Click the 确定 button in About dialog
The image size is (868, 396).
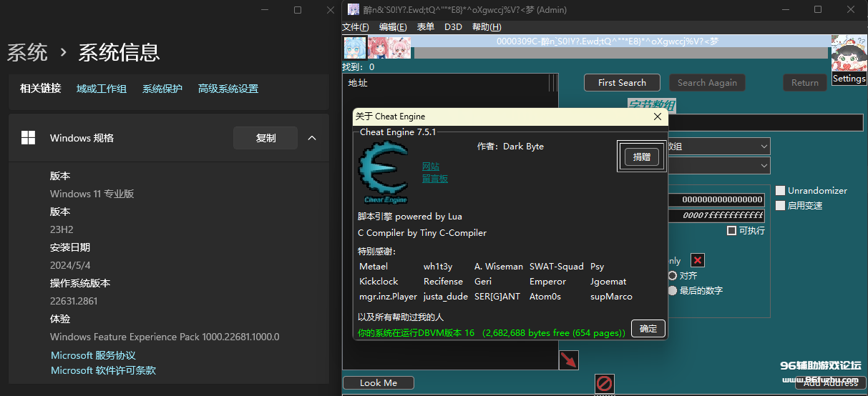coord(648,329)
